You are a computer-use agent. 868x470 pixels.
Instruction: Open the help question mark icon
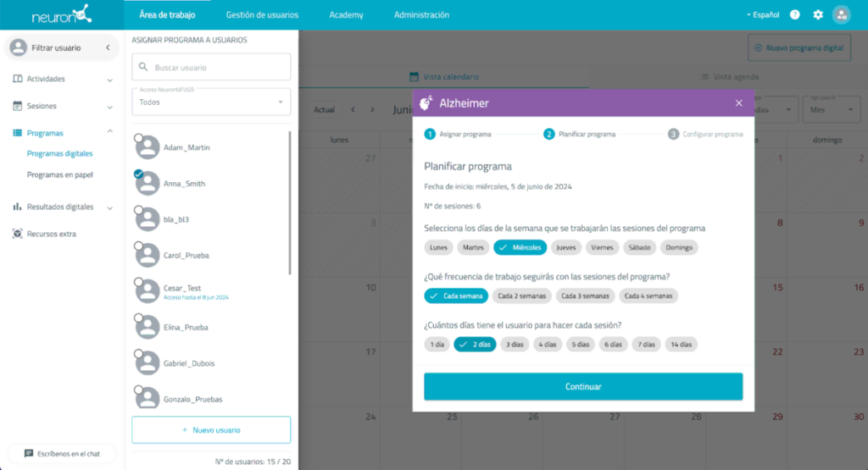(x=794, y=15)
